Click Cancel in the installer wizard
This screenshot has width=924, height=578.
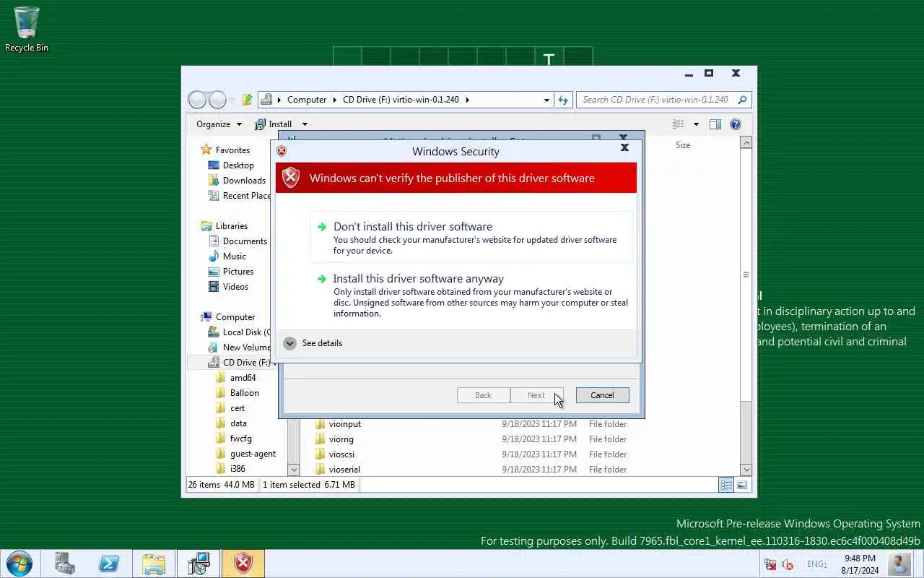(602, 395)
